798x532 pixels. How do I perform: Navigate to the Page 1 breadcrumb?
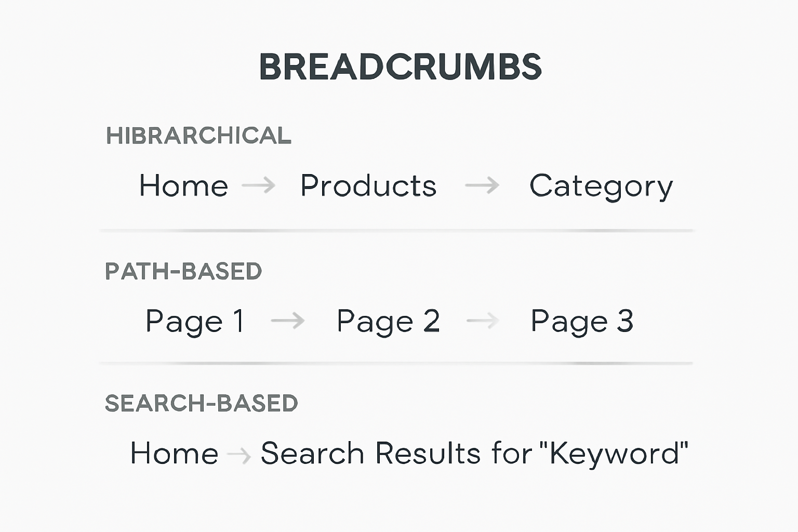tap(195, 321)
